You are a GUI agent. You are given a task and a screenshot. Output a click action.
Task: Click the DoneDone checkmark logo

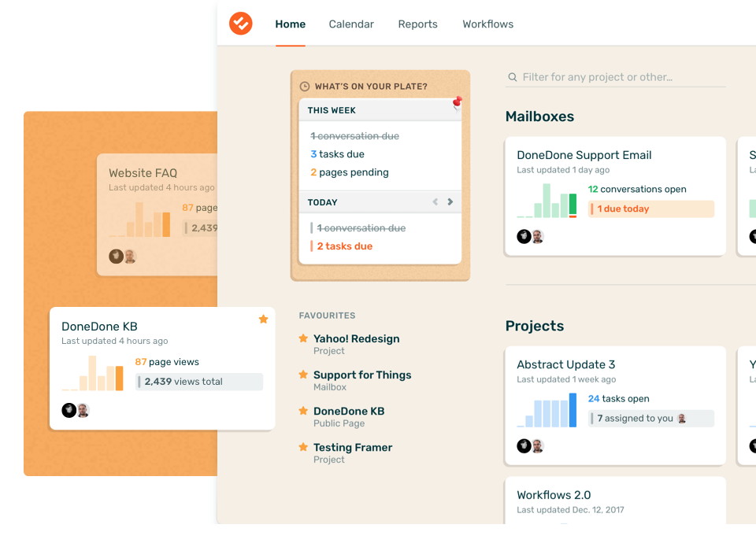[x=241, y=24]
